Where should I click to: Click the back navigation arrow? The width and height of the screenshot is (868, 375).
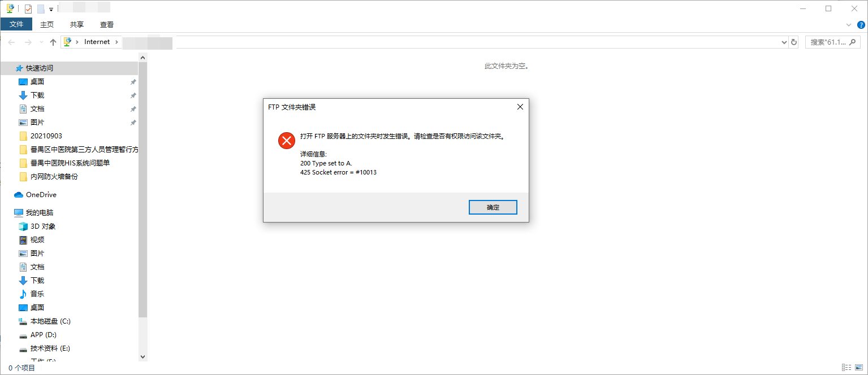11,42
